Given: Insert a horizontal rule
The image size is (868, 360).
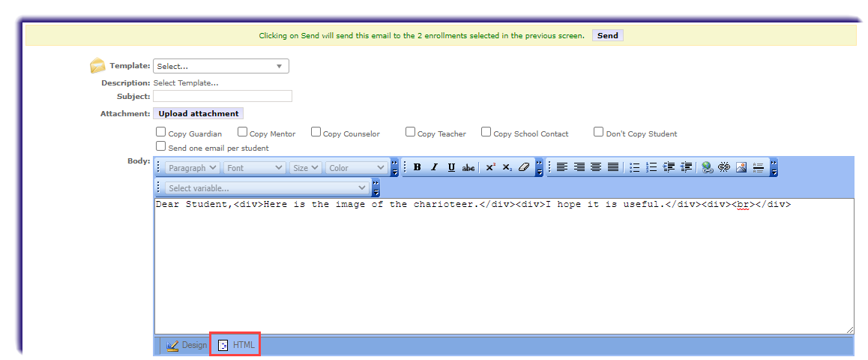Looking at the screenshot, I should click(759, 167).
